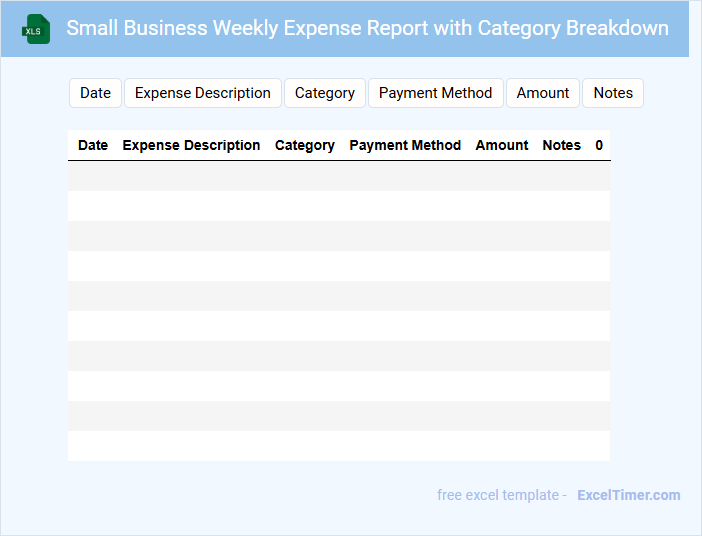Select the Expense Description tag button

(x=203, y=93)
